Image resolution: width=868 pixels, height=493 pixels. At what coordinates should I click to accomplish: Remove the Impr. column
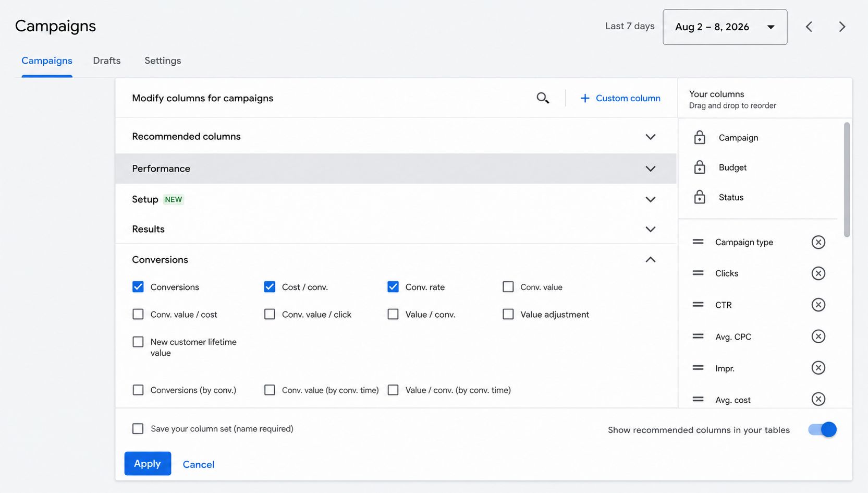pyautogui.click(x=818, y=368)
